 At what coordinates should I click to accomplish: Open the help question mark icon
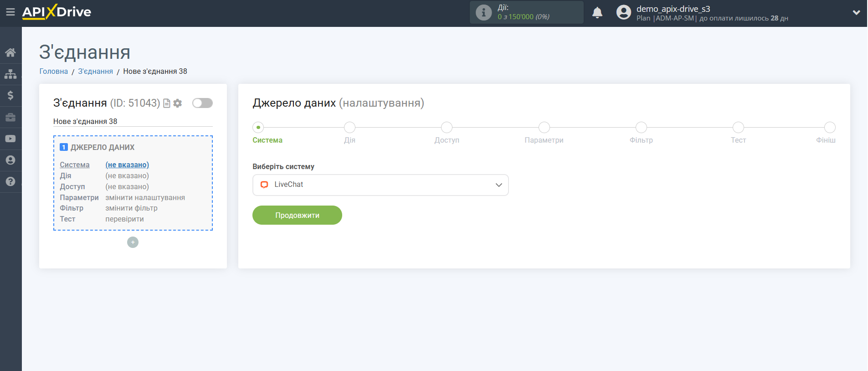coord(10,181)
